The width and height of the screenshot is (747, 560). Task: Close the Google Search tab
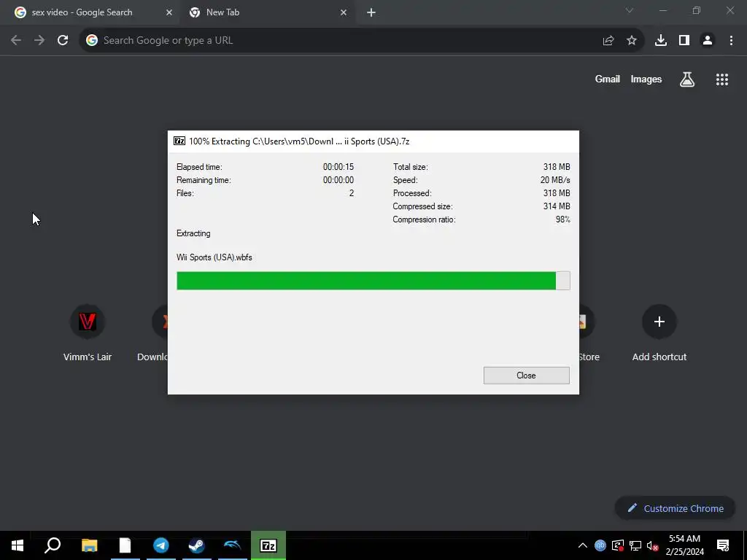[169, 13]
